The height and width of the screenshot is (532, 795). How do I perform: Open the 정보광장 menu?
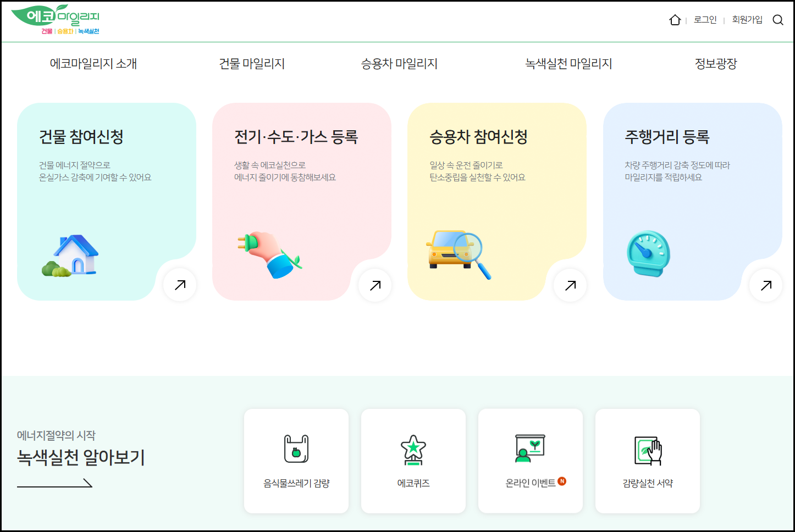pos(715,63)
